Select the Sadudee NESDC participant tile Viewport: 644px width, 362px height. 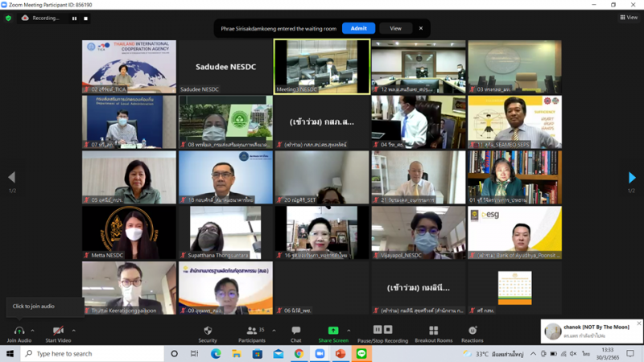click(225, 67)
